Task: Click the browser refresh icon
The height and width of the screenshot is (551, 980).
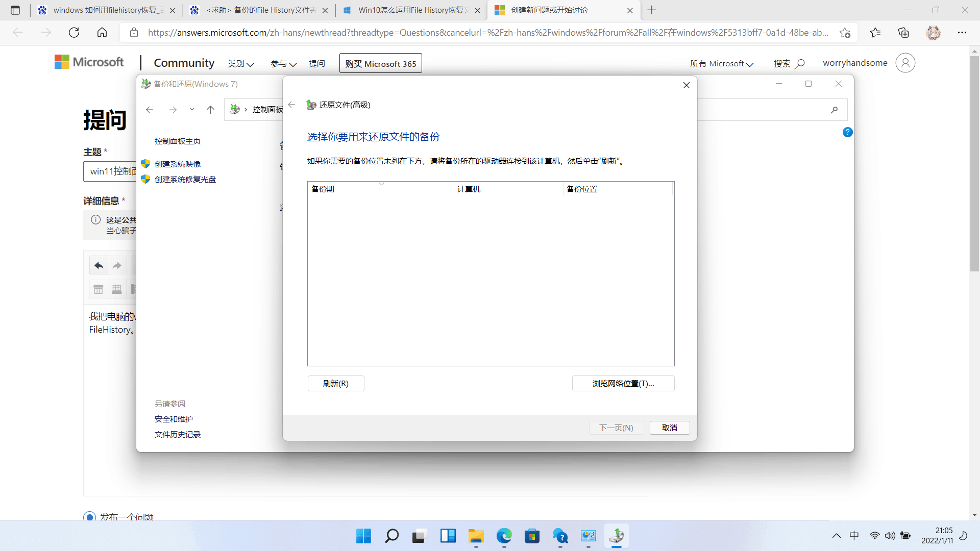Action: click(74, 33)
